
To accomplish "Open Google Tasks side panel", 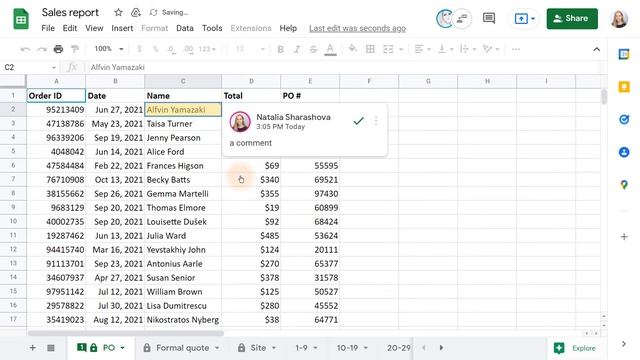I will [x=624, y=120].
